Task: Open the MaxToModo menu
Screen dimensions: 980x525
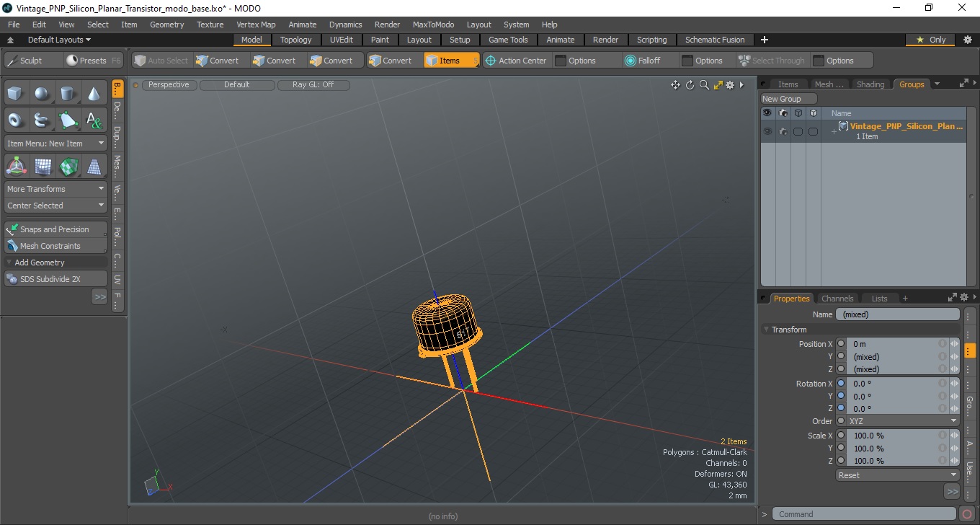Action: click(433, 25)
